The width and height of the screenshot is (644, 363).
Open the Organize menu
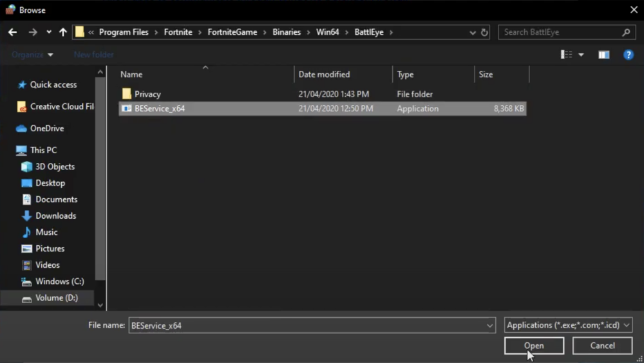32,55
